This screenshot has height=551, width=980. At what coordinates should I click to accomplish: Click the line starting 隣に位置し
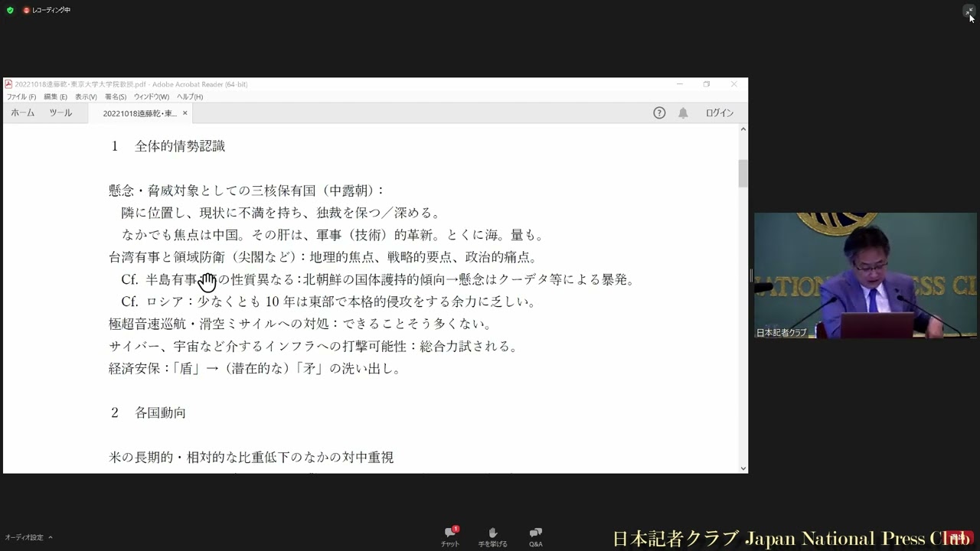click(x=281, y=213)
